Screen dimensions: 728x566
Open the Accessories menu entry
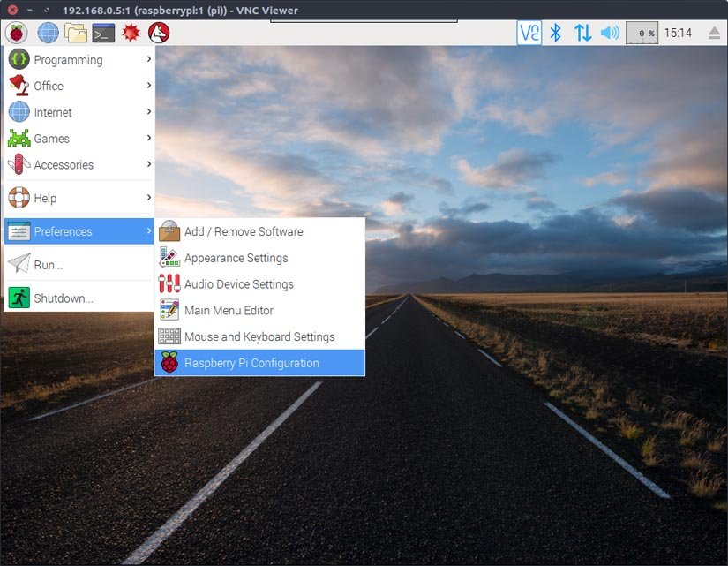(x=64, y=165)
